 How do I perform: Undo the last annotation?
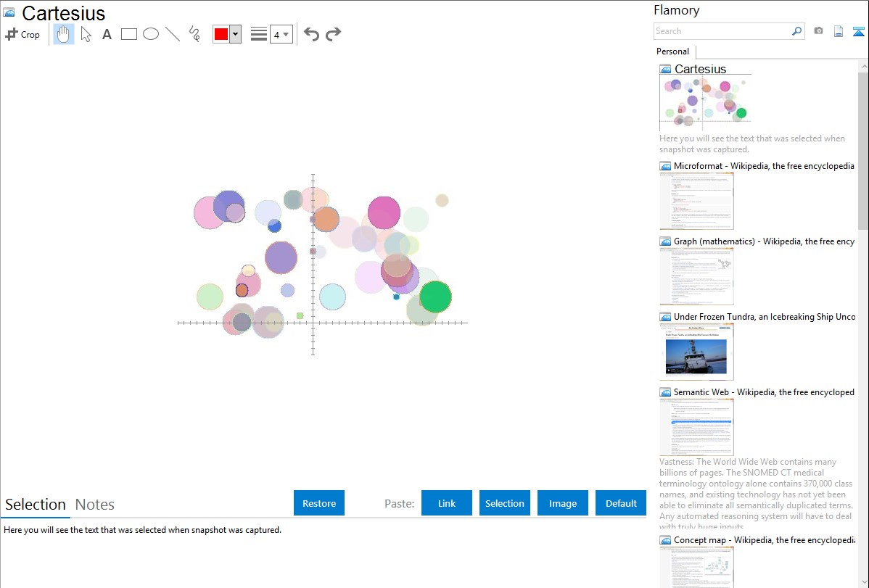click(x=311, y=34)
